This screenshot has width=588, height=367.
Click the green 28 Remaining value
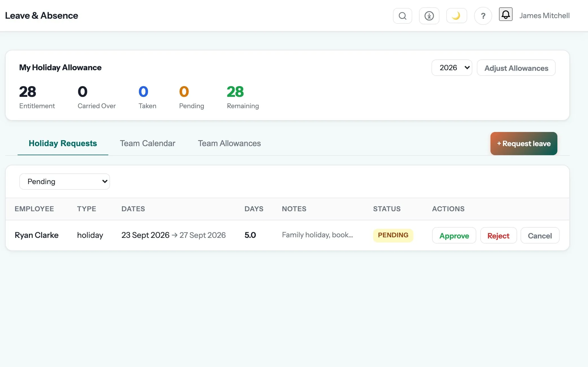pyautogui.click(x=235, y=91)
